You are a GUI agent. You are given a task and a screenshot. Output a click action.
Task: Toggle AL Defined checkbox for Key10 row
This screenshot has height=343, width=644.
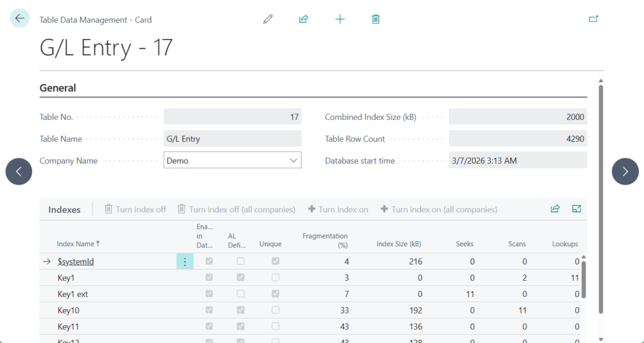[x=241, y=310]
